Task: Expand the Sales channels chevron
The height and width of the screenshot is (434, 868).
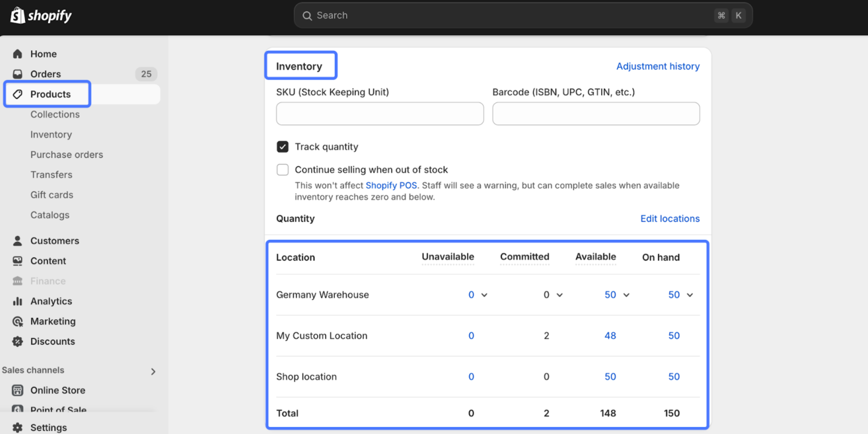Action: (153, 371)
